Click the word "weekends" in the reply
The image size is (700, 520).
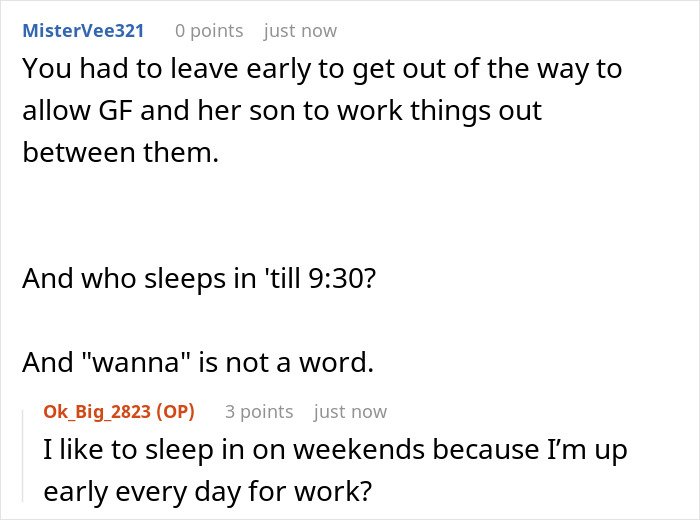click(378, 450)
